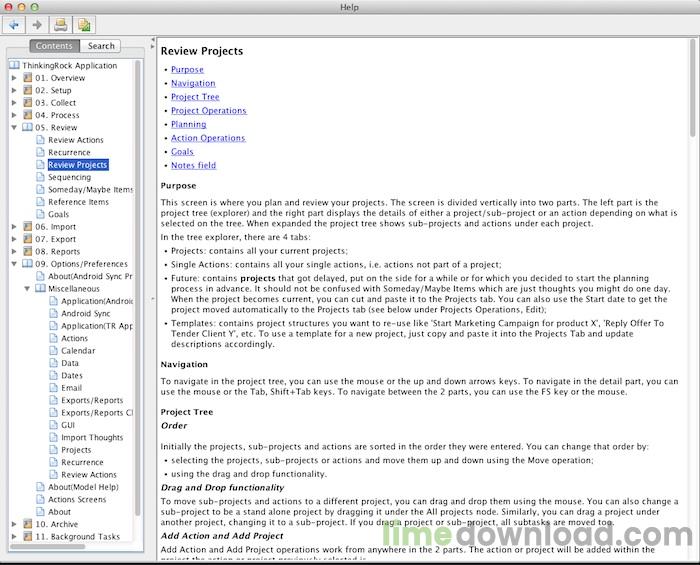Collapse the Miscellaneous subsection
Image resolution: width=700 pixels, height=565 pixels.
point(27,289)
